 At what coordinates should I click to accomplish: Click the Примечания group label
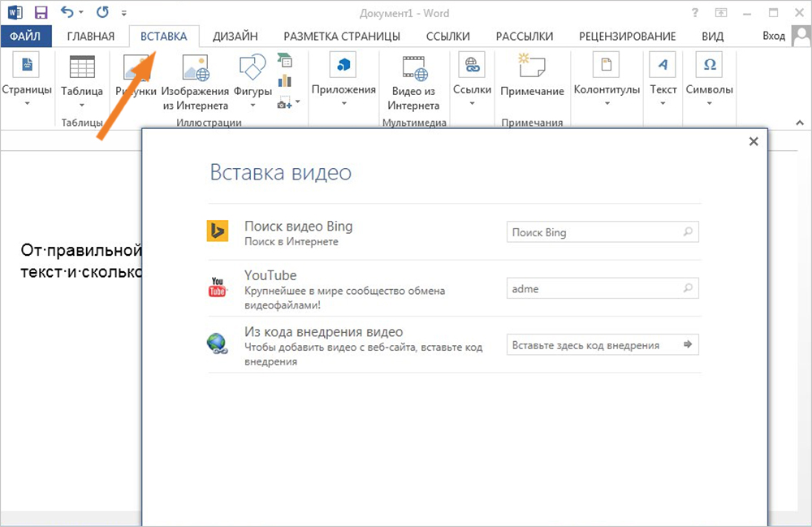coord(532,123)
